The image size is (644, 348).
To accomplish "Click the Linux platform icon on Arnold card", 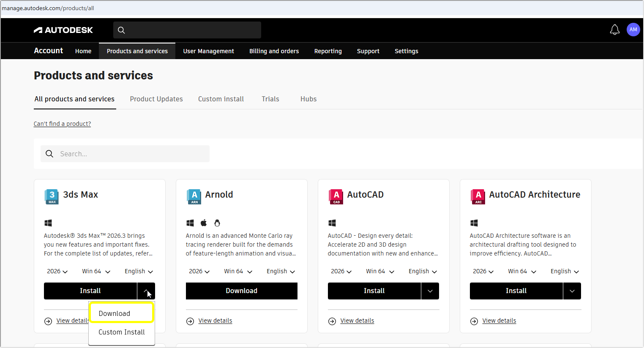I will [x=217, y=223].
